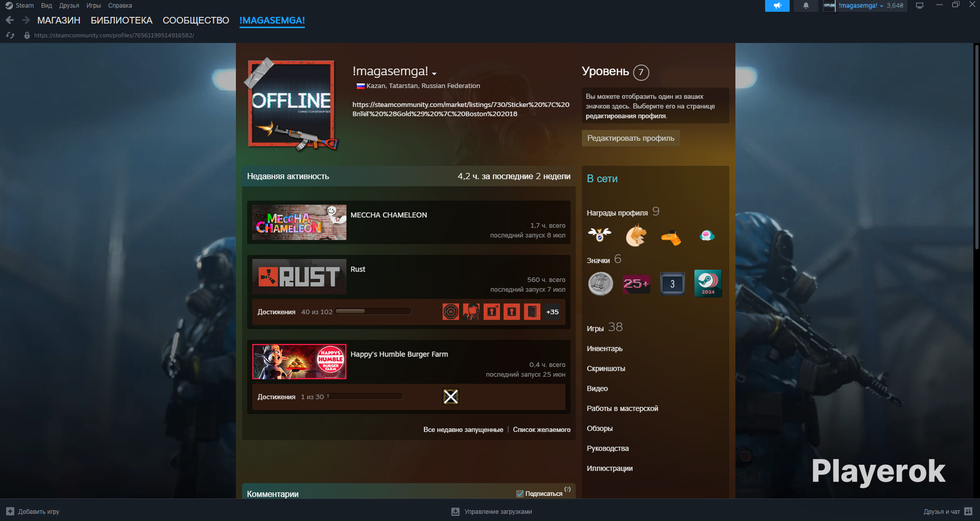Viewport: 980px width, 521px height.
Task: Click the level 7 circle badge
Action: click(x=641, y=72)
